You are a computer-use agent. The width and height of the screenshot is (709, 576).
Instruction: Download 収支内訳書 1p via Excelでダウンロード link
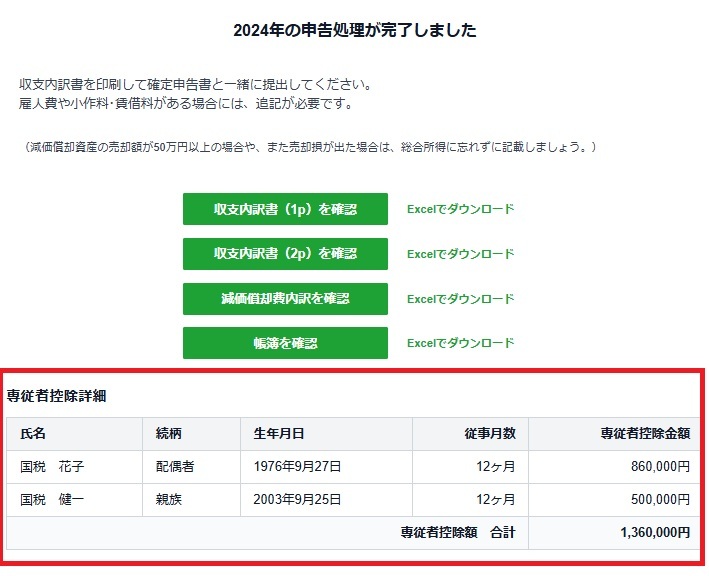click(x=460, y=210)
